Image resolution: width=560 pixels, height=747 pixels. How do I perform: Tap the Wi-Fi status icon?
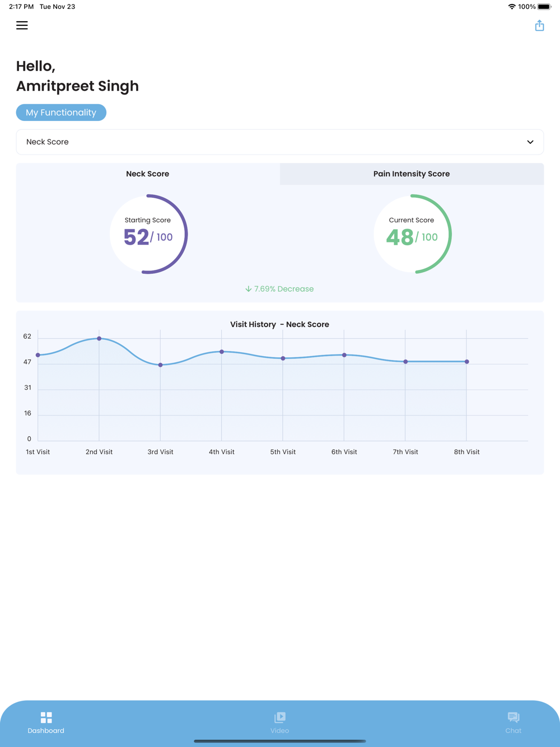pos(511,7)
